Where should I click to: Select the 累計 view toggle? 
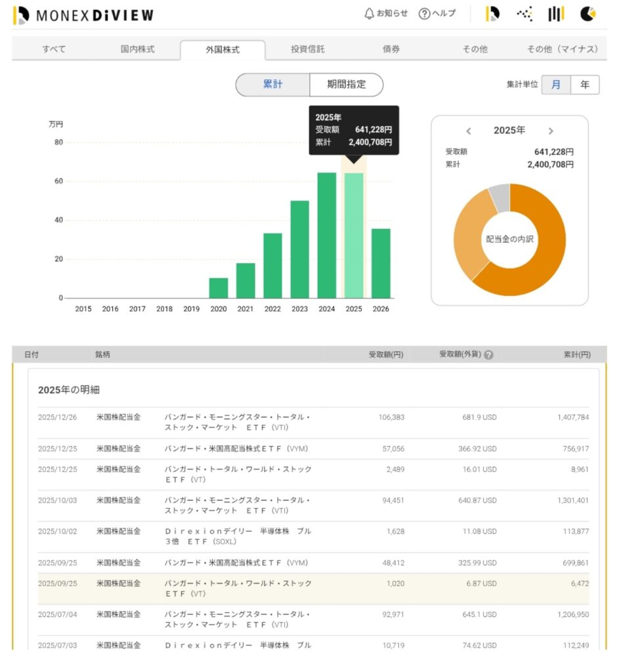tap(272, 85)
